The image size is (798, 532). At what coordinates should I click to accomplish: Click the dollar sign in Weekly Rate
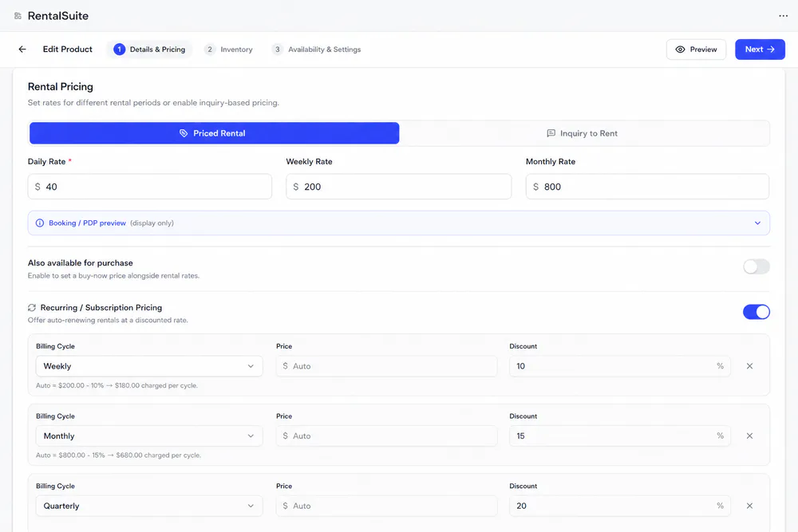[x=296, y=187]
